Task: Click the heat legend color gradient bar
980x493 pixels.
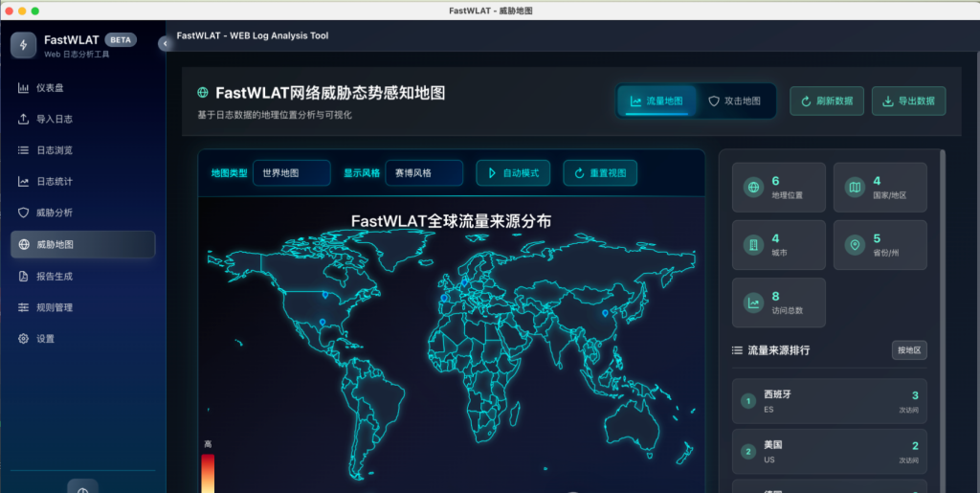Action: click(x=208, y=474)
